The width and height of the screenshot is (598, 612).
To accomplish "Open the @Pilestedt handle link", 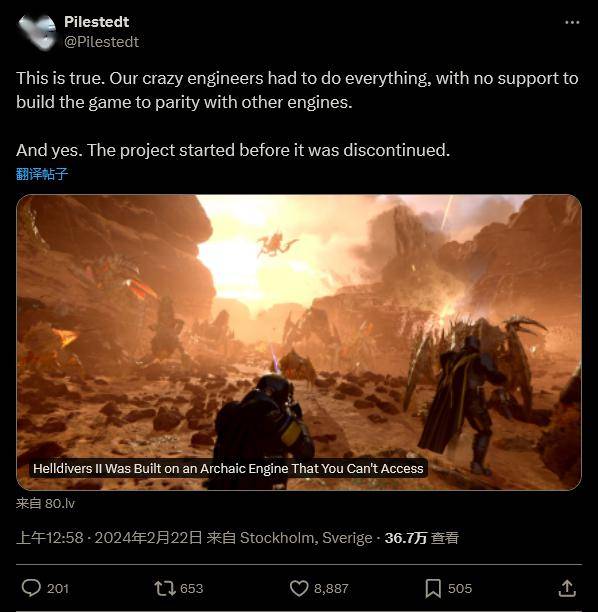I will (x=101, y=42).
